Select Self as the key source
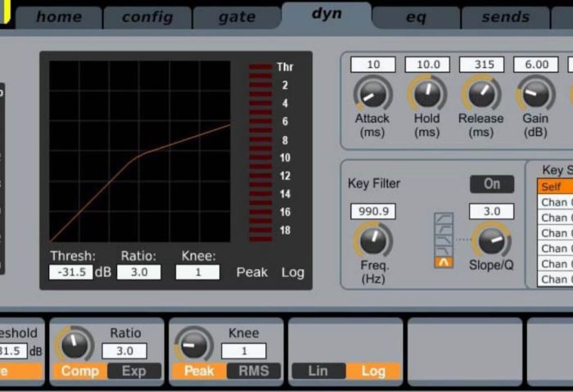 (x=555, y=187)
